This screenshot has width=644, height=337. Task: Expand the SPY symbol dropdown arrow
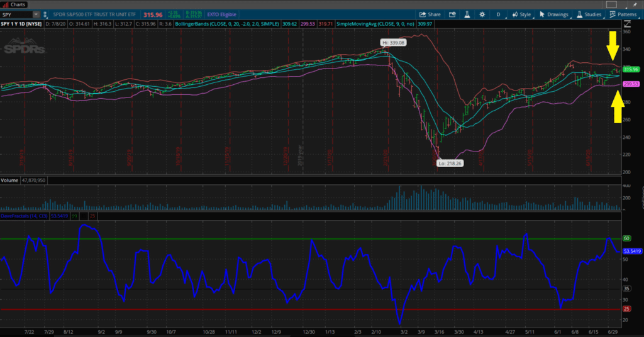36,15
